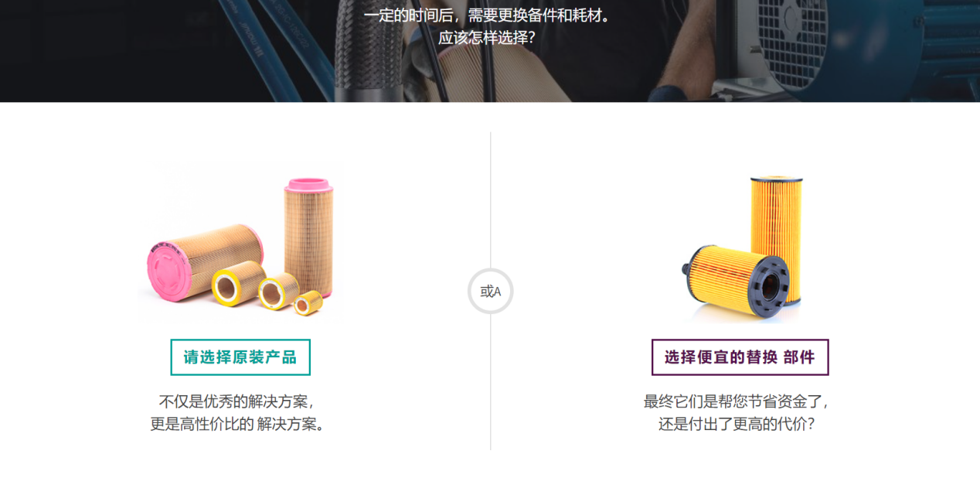Screen dimensions: 980x478
Task: Select the round 或A badge
Action: coord(490,292)
